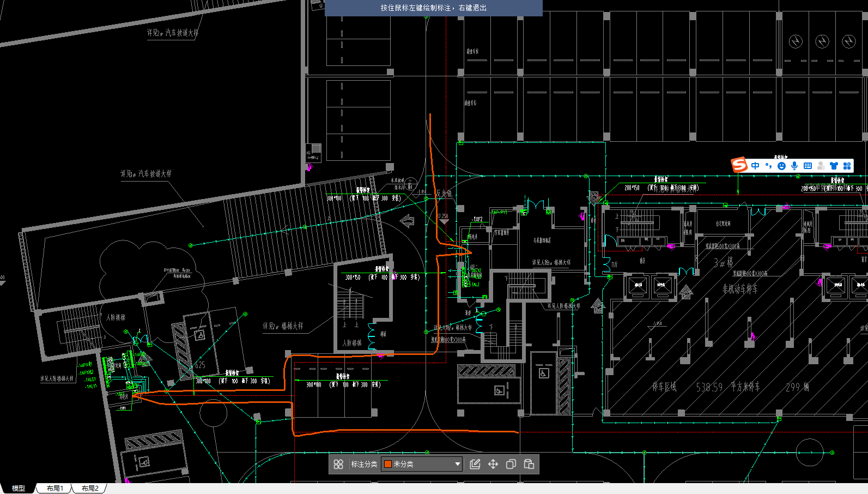Click the copy annotation icon
868x494 pixels.
tap(511, 464)
